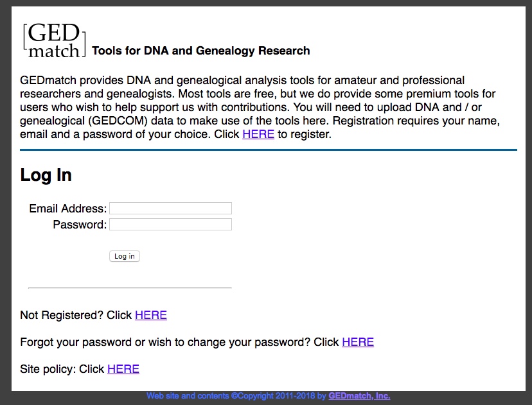Select the Log In heading
This screenshot has width=532, height=405.
(46, 175)
